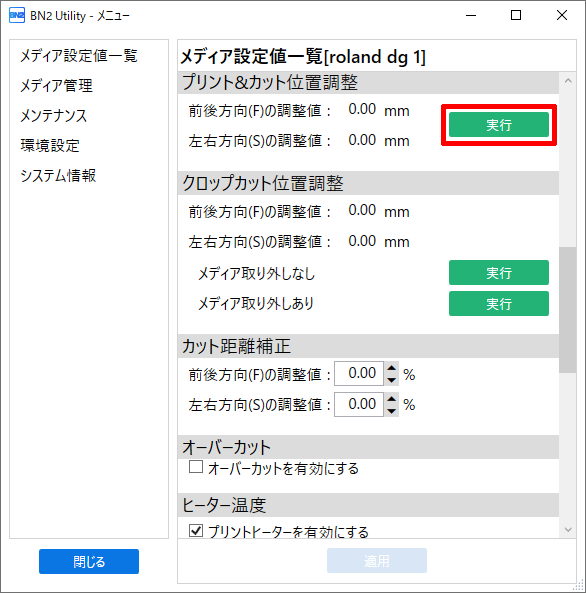The height and width of the screenshot is (593, 586).
Task: Open メディア管理 in the sidebar
Action: [x=56, y=85]
